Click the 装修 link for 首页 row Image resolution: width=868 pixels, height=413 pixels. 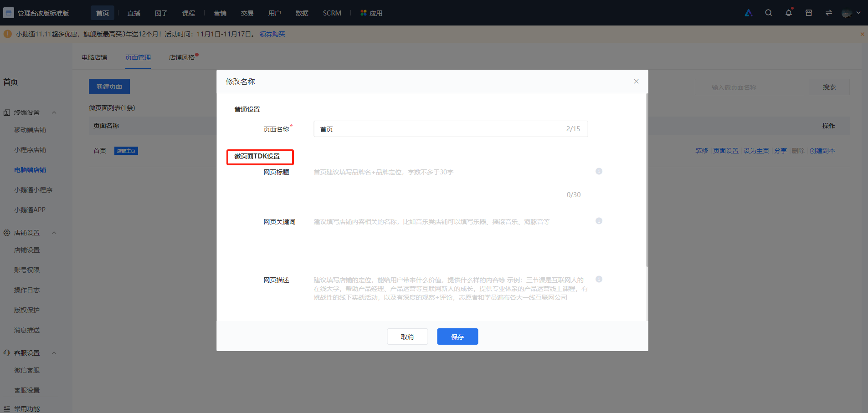[702, 151]
